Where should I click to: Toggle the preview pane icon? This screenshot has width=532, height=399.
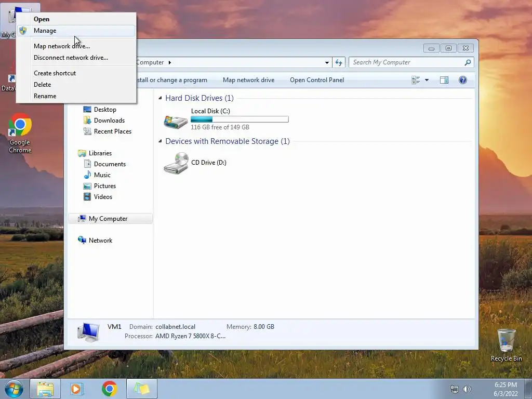coord(444,80)
